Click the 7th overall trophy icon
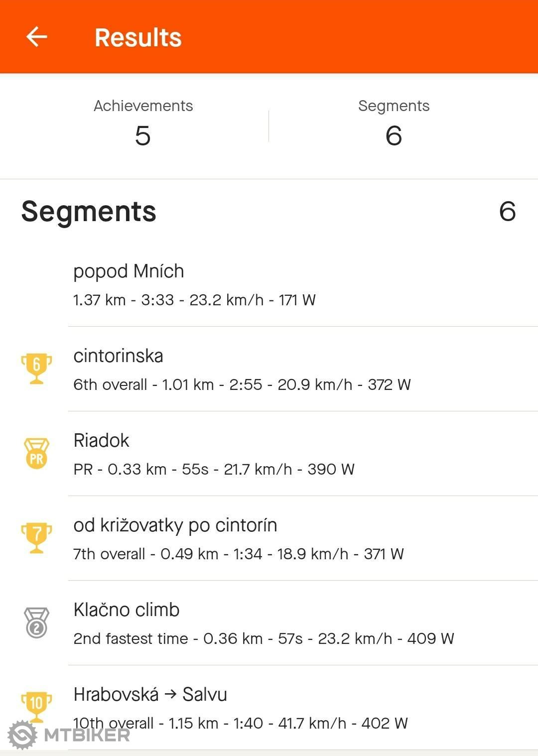The width and height of the screenshot is (538, 756). pyautogui.click(x=36, y=538)
